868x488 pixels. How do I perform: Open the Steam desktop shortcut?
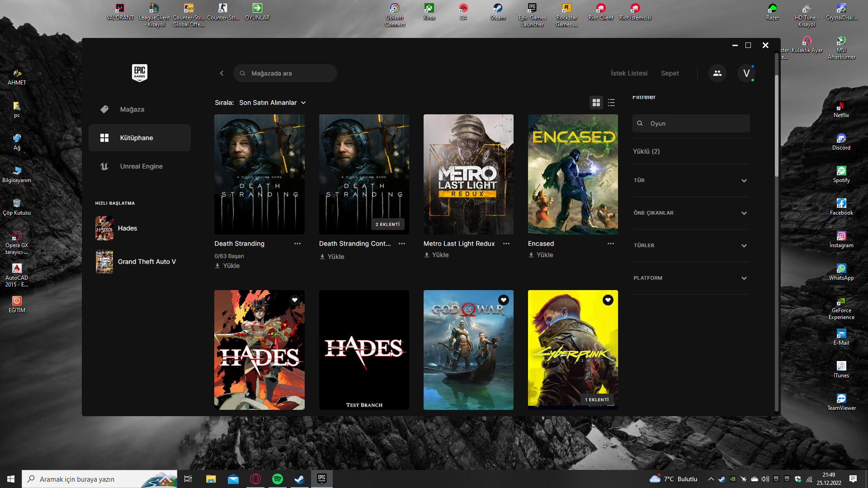[498, 12]
